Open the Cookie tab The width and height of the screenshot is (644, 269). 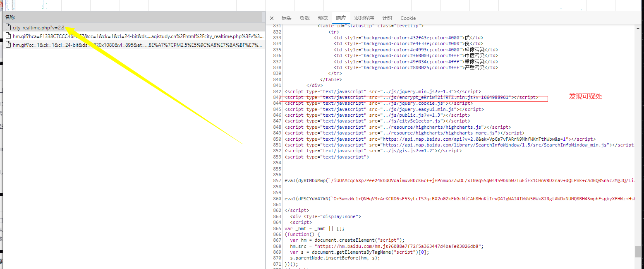click(x=408, y=18)
